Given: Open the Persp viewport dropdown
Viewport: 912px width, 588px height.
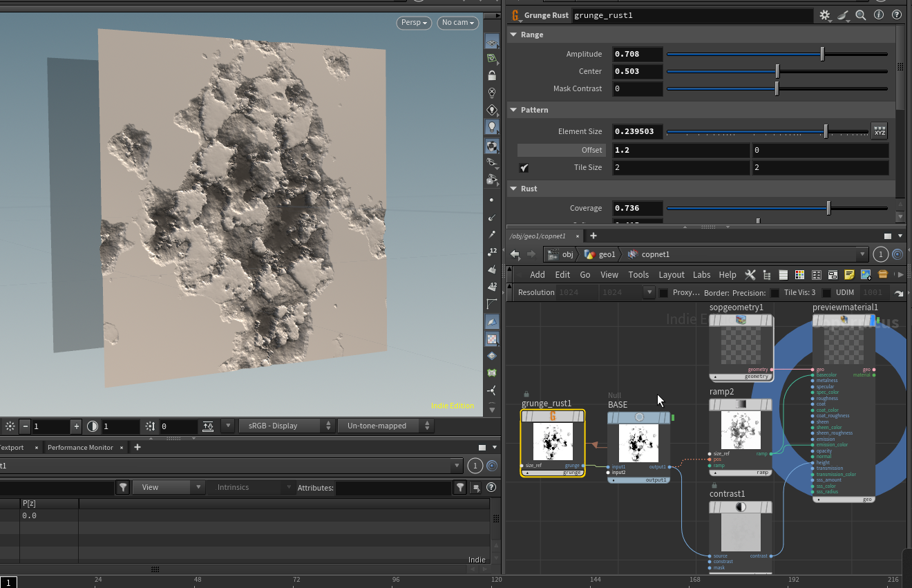Looking at the screenshot, I should (x=414, y=23).
